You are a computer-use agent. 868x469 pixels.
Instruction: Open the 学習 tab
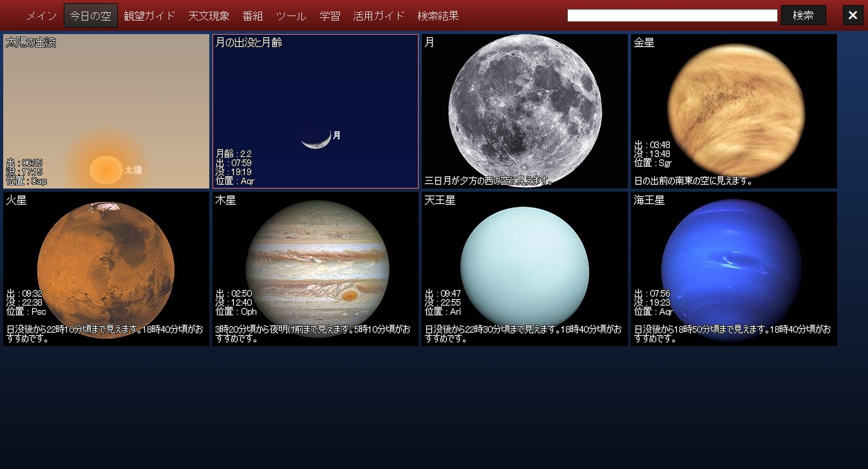(330, 16)
